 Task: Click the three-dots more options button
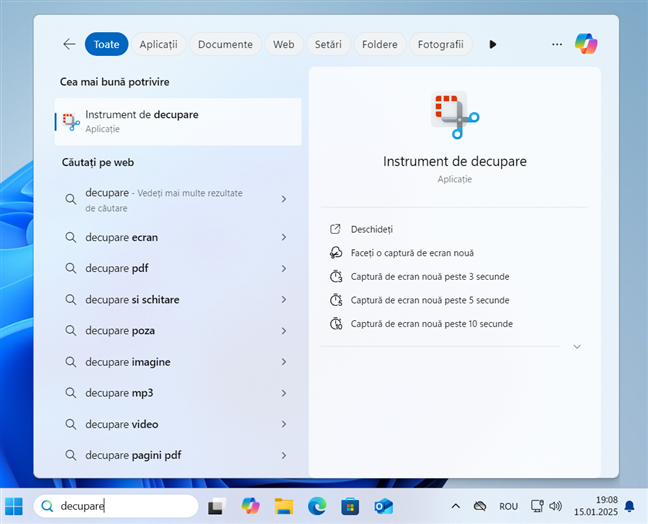click(557, 44)
